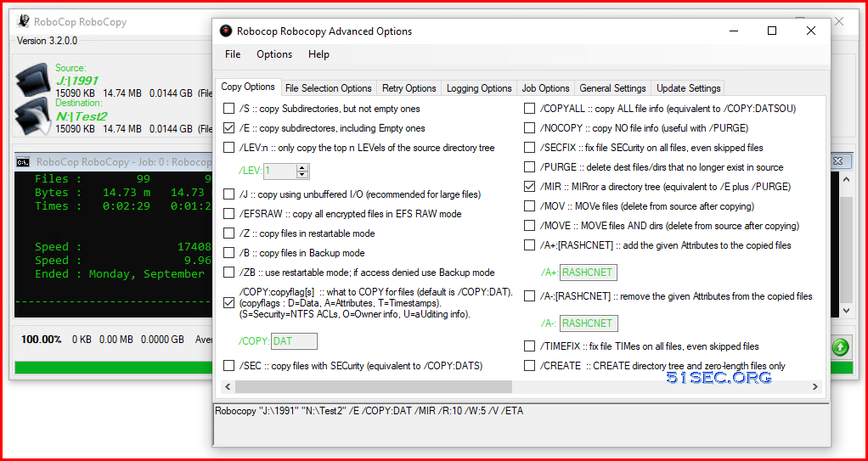This screenshot has width=868, height=461.
Task: Select the Copy Options tab
Action: coord(248,87)
